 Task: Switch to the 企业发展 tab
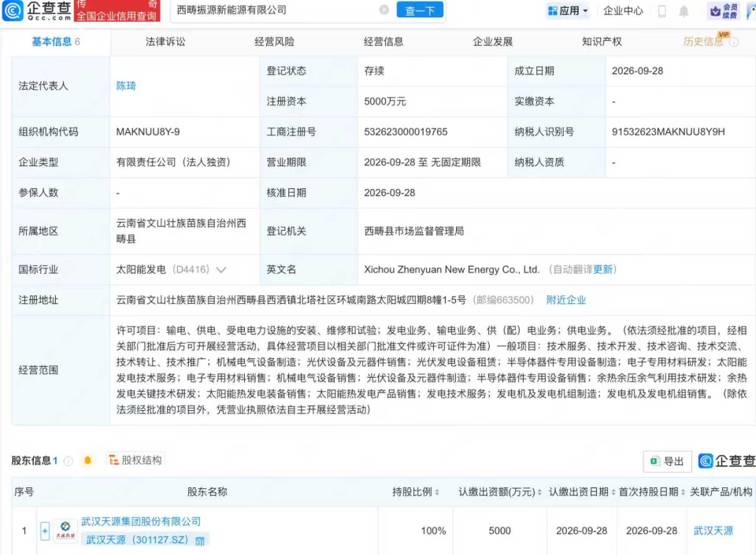tap(492, 42)
